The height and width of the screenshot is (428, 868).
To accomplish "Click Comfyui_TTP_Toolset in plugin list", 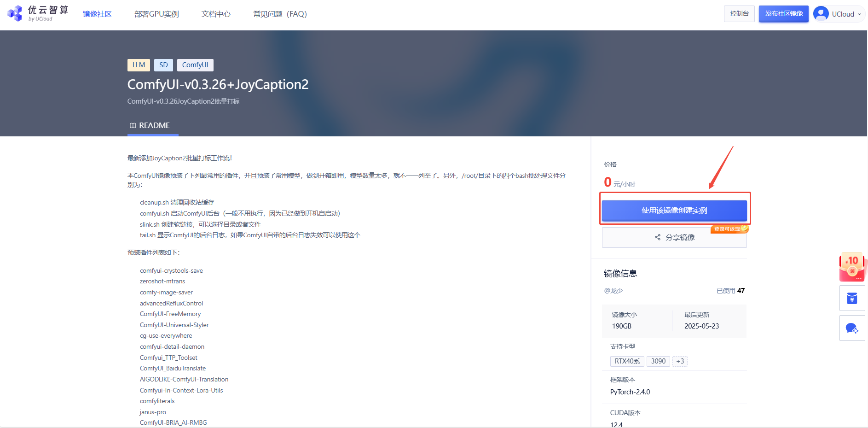I will 168,358.
